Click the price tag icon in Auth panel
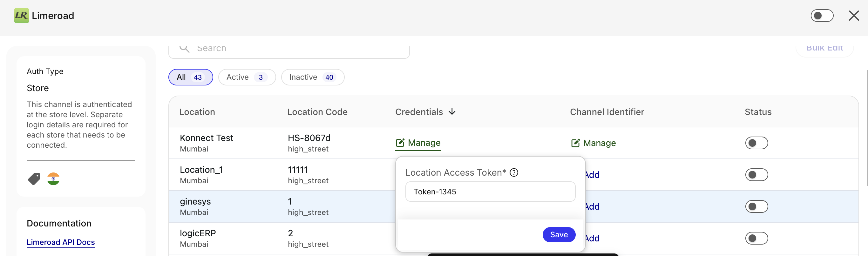Viewport: 868px width, 256px height. [34, 179]
